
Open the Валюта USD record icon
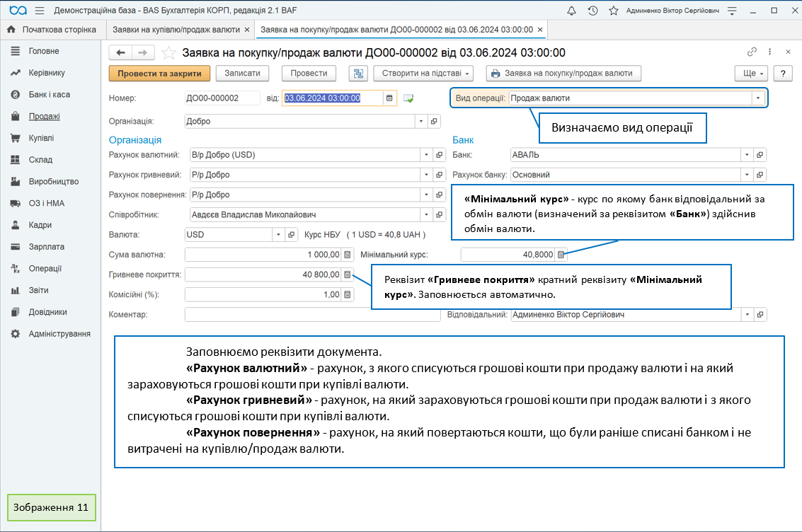click(291, 235)
